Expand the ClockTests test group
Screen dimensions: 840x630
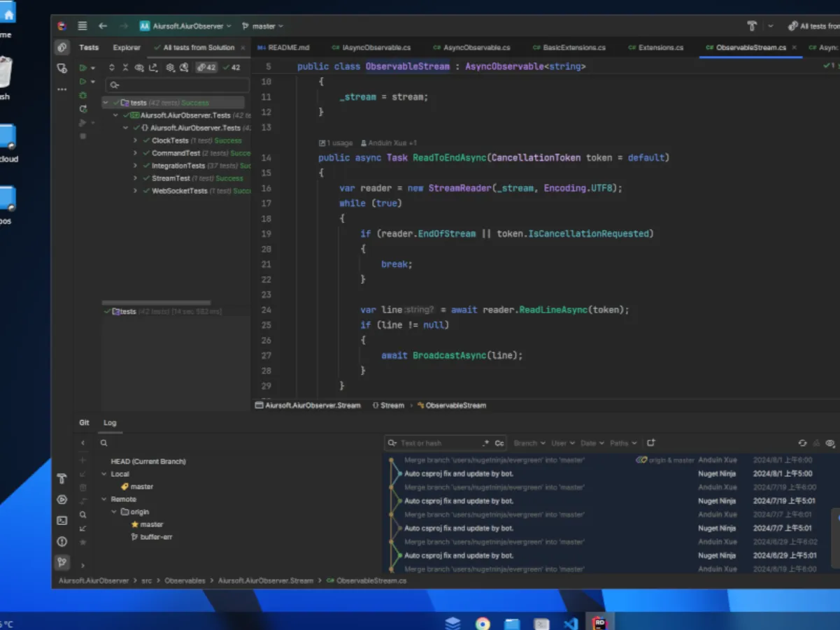tap(136, 141)
